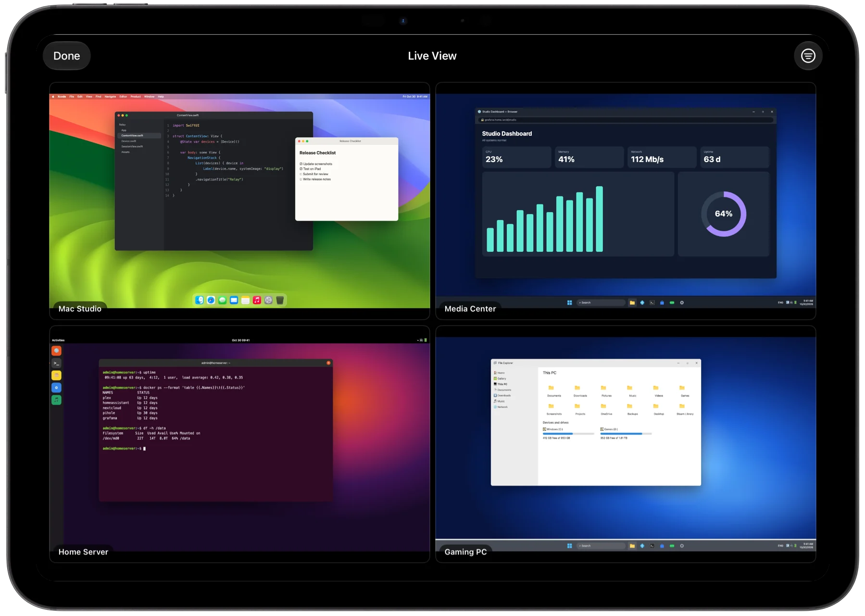Screen dimensions: 865x616
Task: Close the admin@homeserver terminal window
Action: click(x=328, y=363)
